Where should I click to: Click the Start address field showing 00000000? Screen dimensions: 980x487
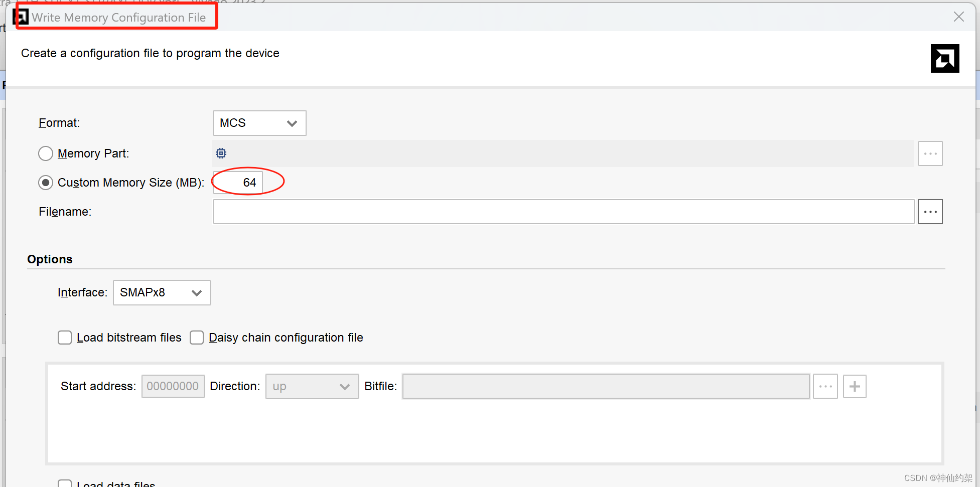pos(173,386)
